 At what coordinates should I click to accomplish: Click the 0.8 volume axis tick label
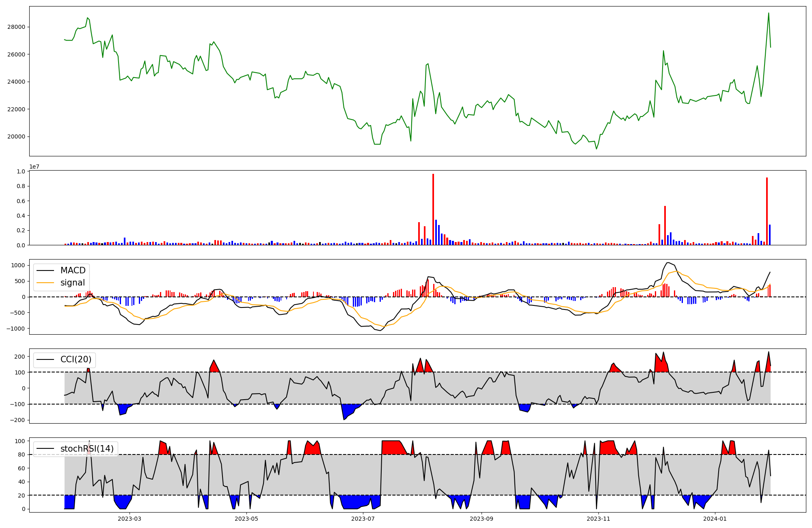click(x=21, y=186)
